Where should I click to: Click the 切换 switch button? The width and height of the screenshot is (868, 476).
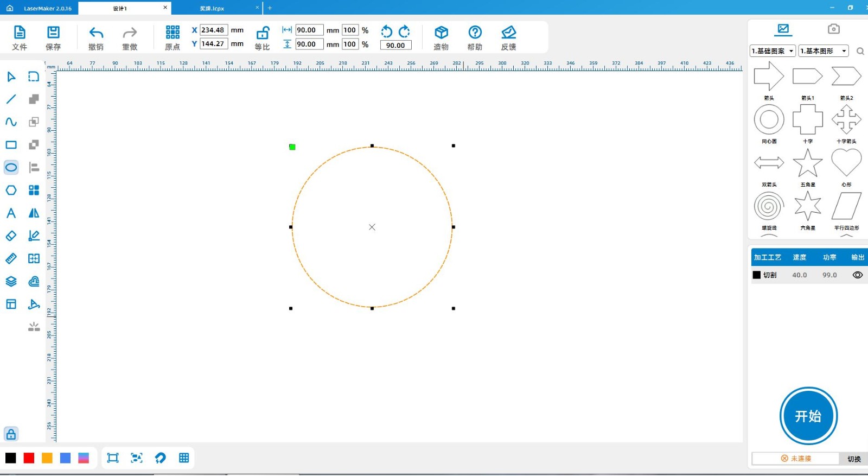point(854,459)
